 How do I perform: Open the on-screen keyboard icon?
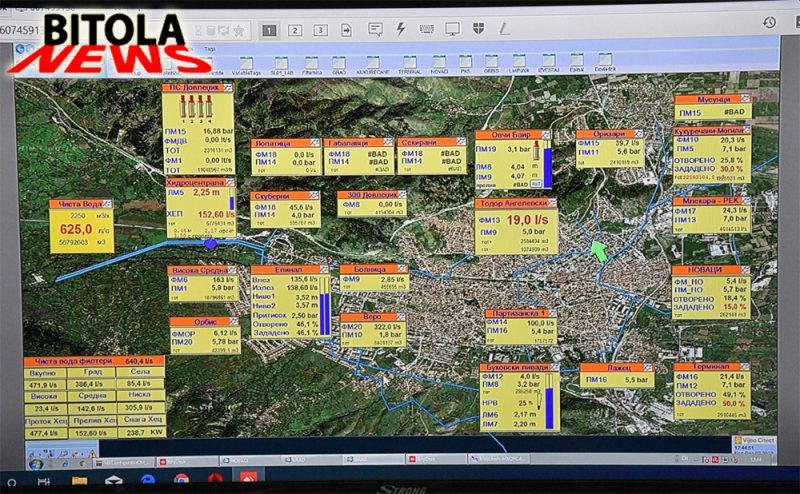coord(427,30)
